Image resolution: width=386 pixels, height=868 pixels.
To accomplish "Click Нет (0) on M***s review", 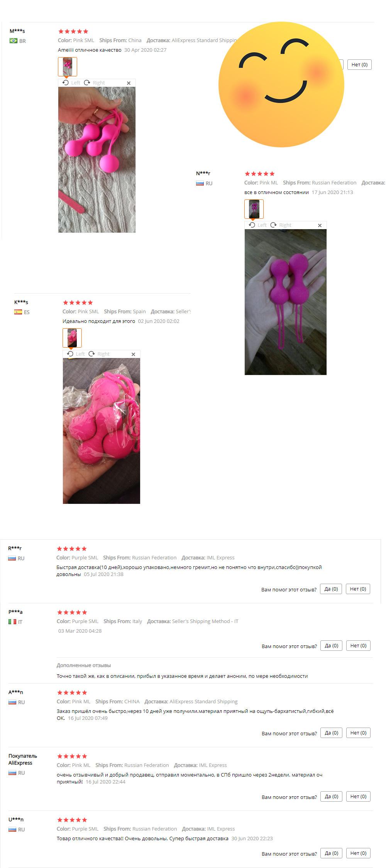I will [359, 64].
